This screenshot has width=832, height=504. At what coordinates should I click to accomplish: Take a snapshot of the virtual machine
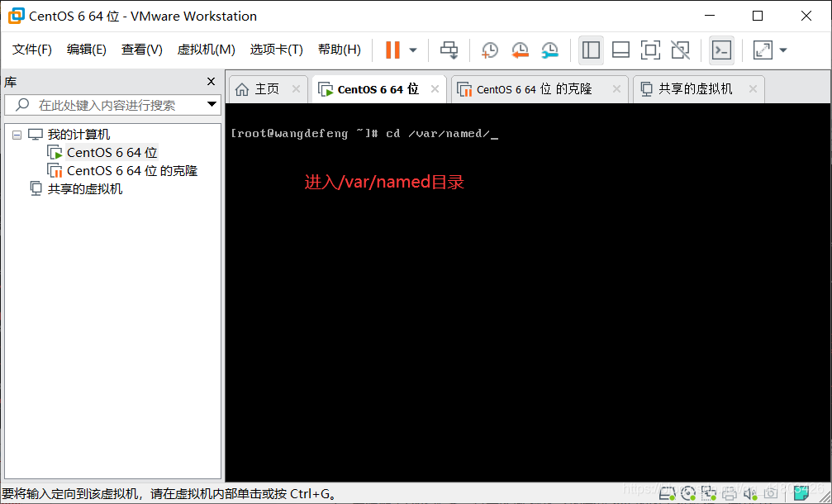coord(489,50)
